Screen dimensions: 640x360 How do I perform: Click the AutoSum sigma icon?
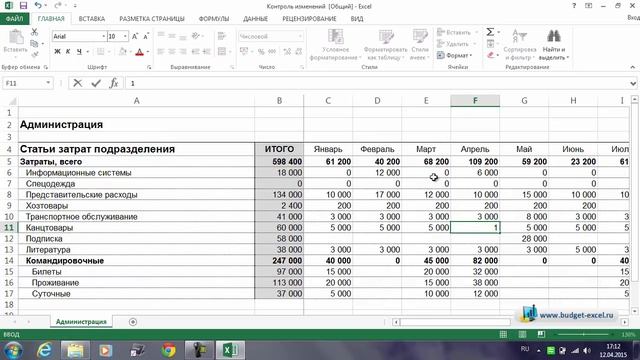tap(490, 32)
